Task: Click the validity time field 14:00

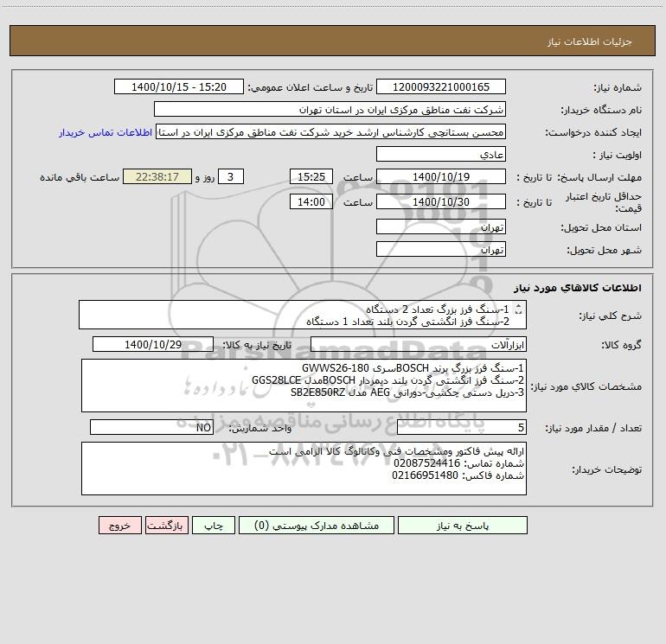Action: click(311, 201)
